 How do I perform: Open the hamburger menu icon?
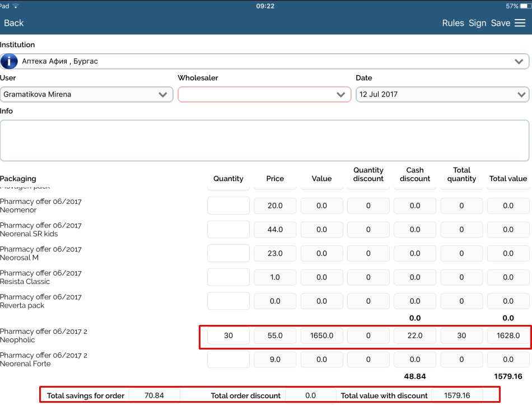pyautogui.click(x=520, y=23)
